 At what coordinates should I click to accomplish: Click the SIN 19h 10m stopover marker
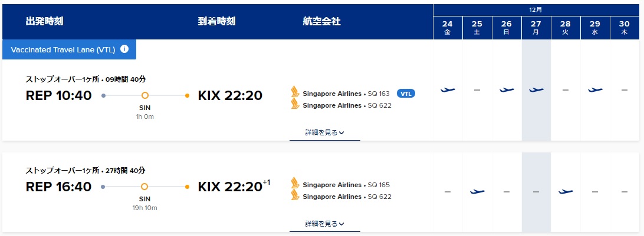(145, 187)
